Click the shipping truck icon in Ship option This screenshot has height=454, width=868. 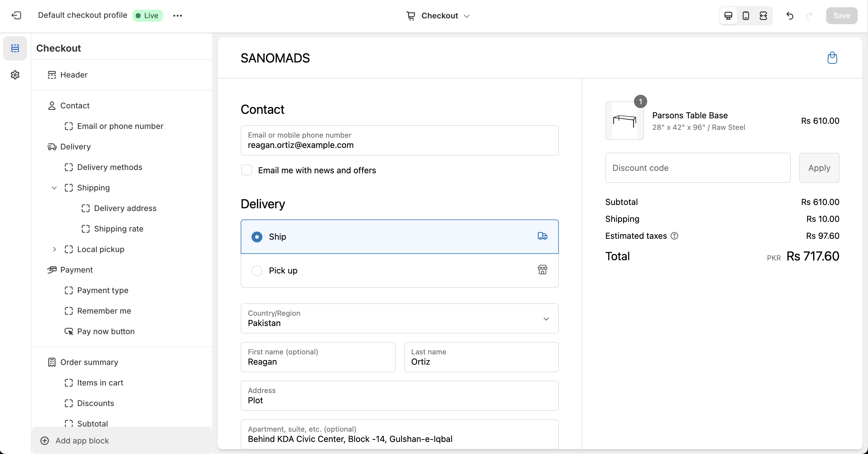[x=542, y=236]
